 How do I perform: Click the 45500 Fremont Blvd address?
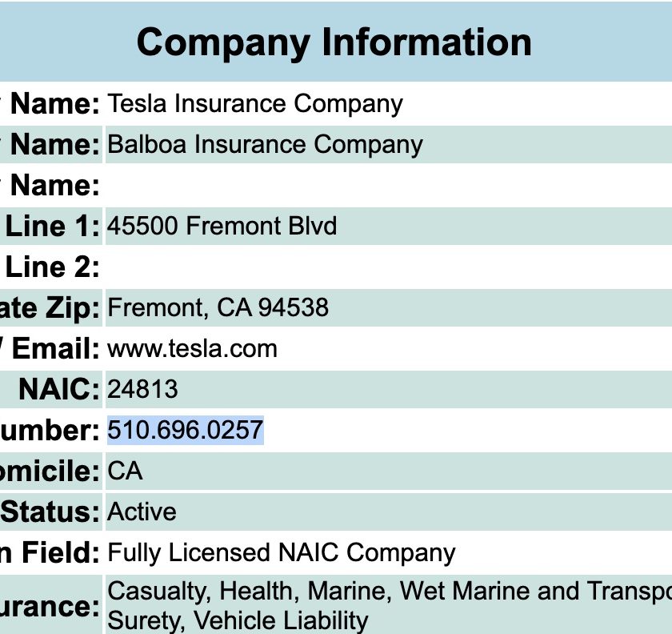[x=222, y=226]
